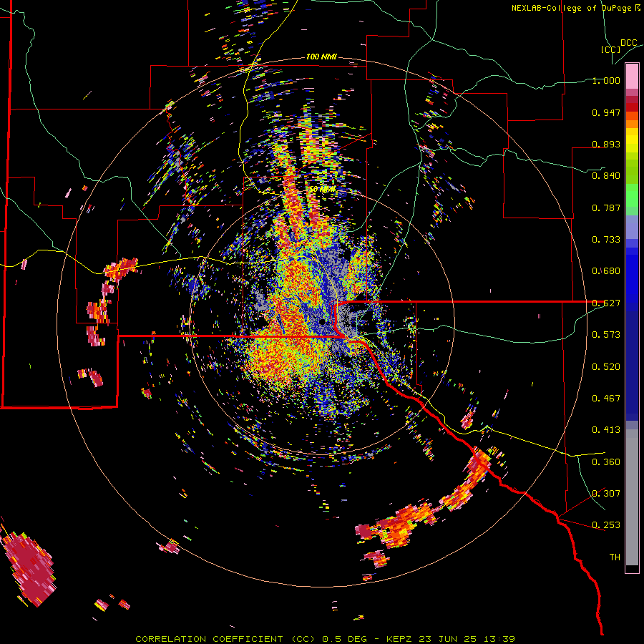Click the 0.627 value on the color scale

(x=606, y=303)
